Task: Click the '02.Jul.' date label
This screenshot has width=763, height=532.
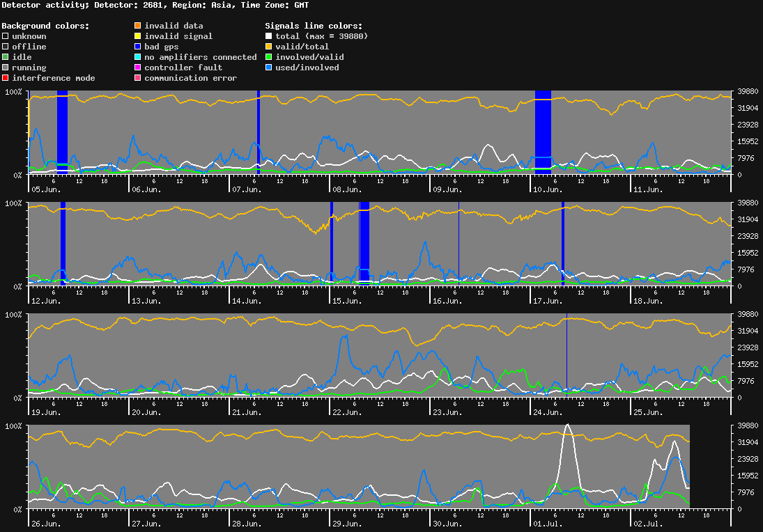Action: [x=648, y=524]
